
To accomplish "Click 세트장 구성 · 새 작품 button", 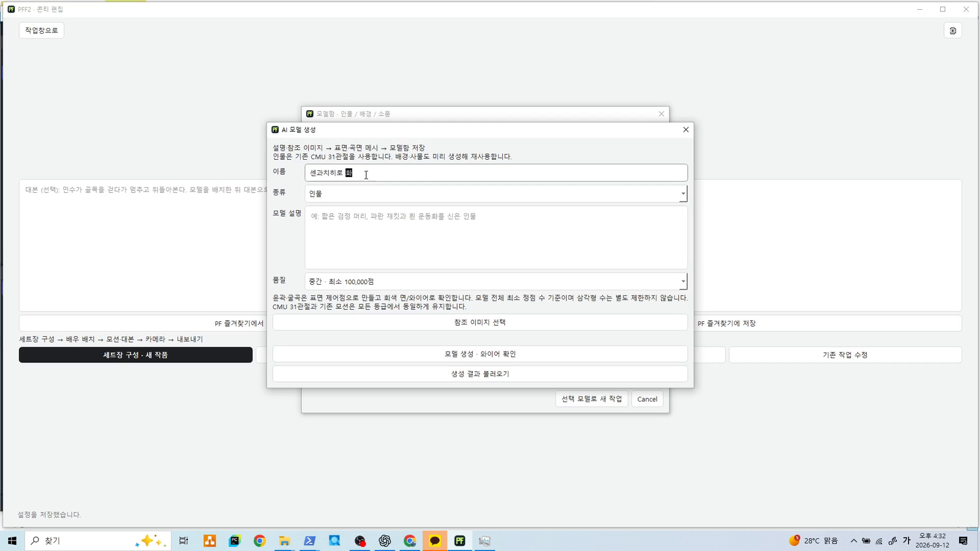I will tap(135, 355).
